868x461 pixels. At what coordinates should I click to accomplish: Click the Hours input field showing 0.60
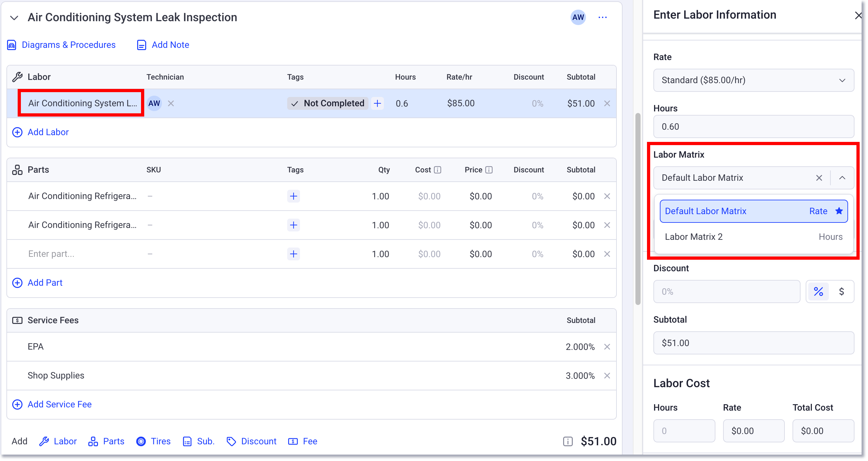753,126
